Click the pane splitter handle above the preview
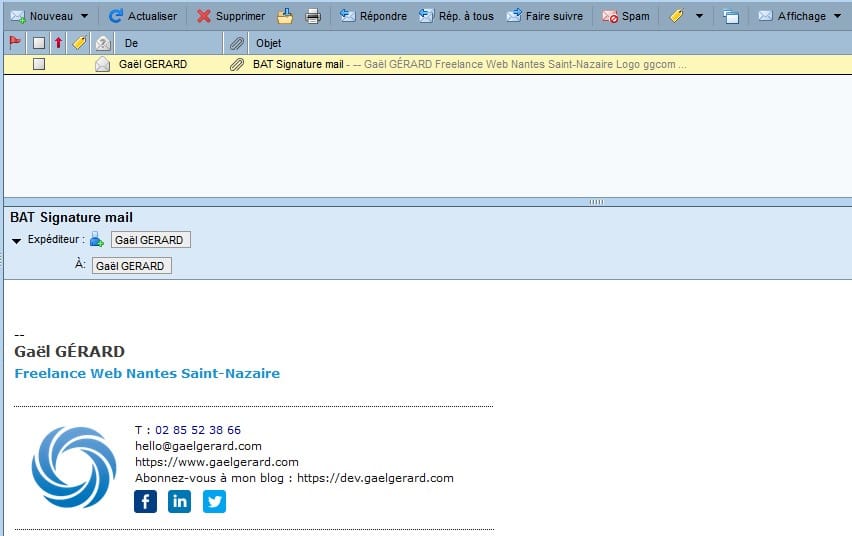This screenshot has width=852, height=536. 596,202
